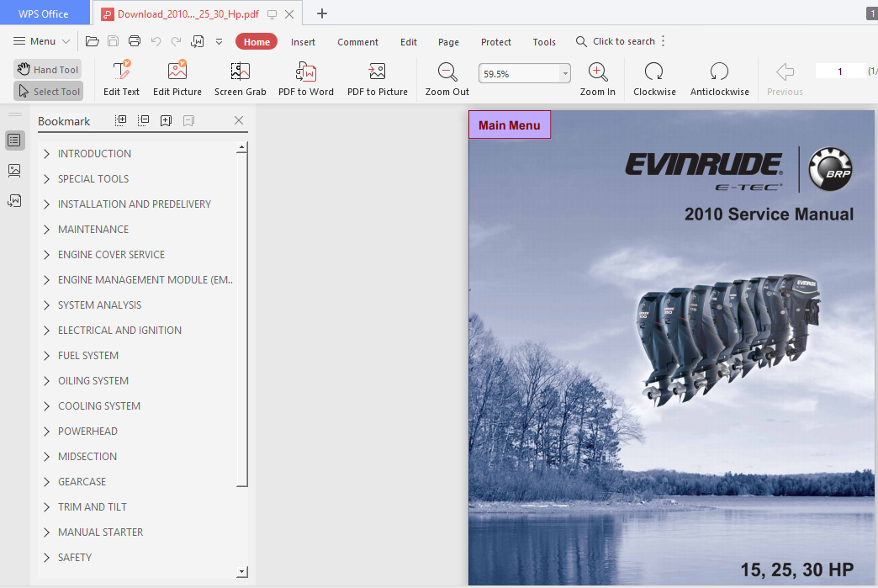Expand the FUEL SYSTEM chevron
The image size is (878, 588).
46,355
